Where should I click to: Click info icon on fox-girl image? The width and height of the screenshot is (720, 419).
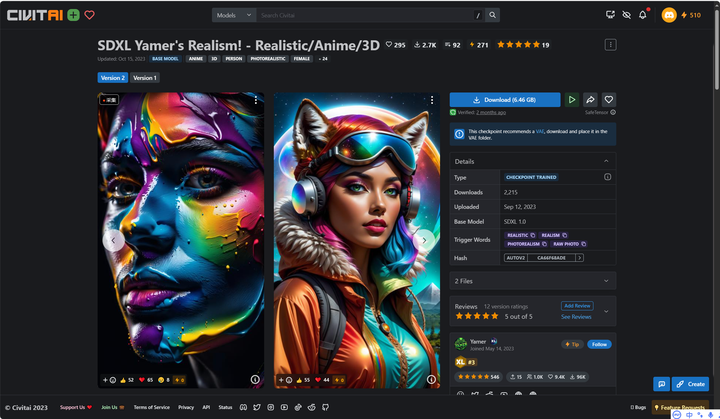click(431, 379)
